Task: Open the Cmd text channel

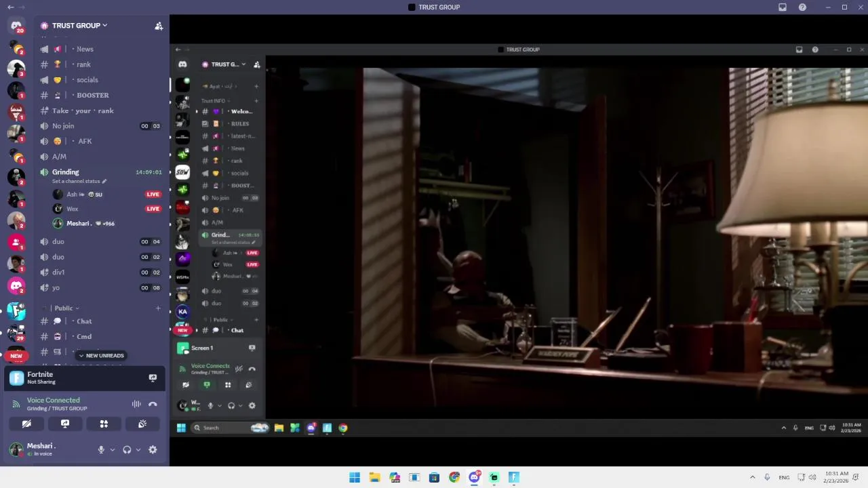Action: [x=102, y=337]
